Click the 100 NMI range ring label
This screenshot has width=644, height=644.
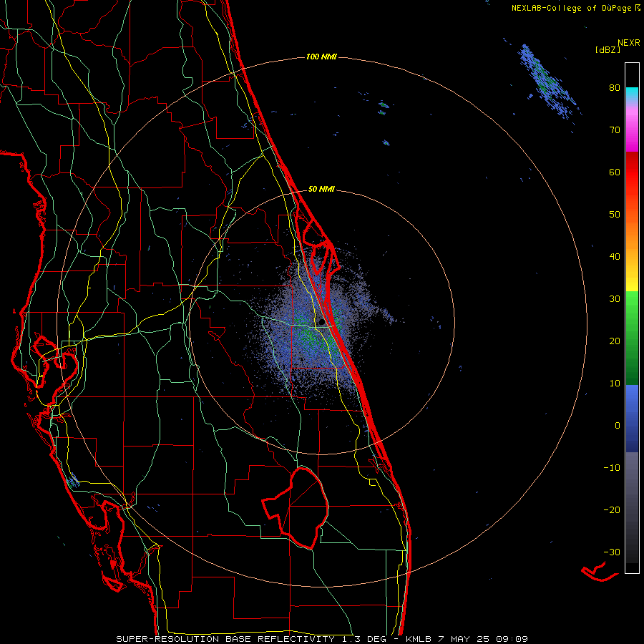(321, 57)
